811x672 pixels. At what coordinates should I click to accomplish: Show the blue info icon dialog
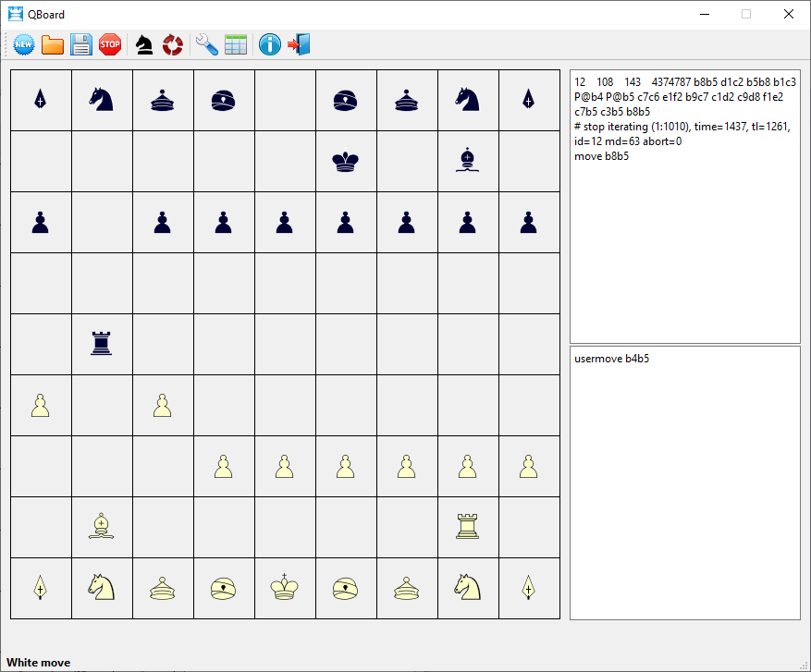pyautogui.click(x=270, y=44)
